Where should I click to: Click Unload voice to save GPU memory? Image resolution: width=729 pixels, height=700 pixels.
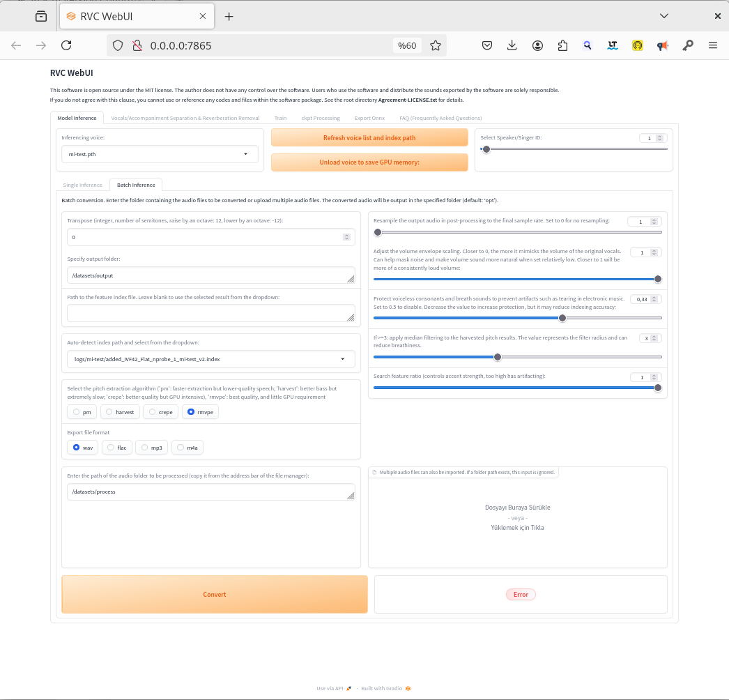click(x=369, y=162)
